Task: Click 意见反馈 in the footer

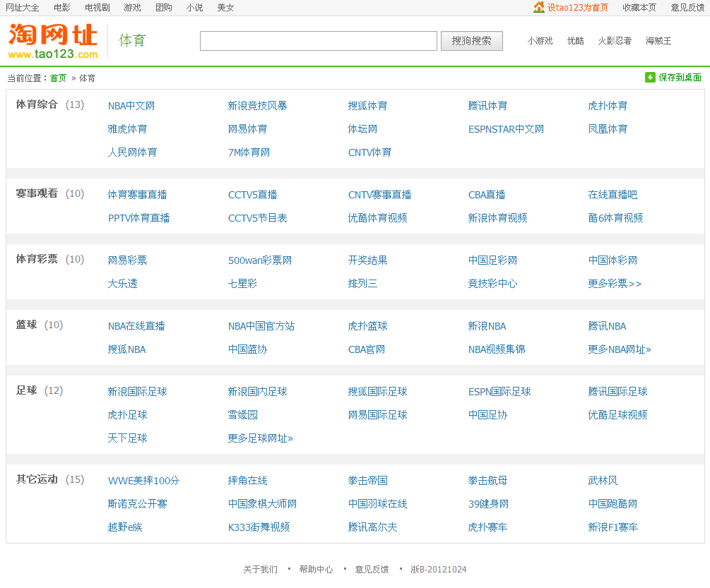Action: pyautogui.click(x=372, y=570)
